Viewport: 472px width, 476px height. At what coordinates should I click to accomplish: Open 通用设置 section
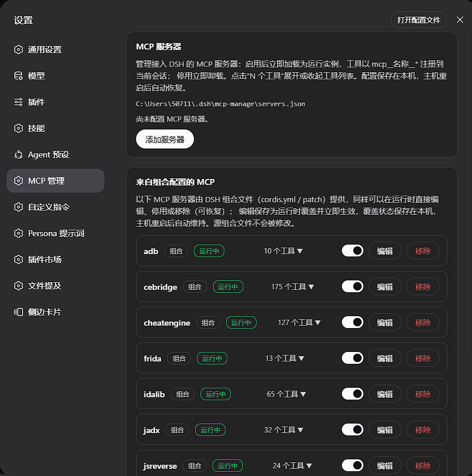point(55,50)
